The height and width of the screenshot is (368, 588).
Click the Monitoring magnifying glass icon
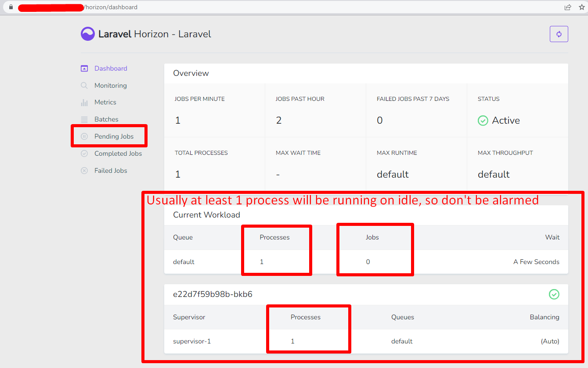point(84,85)
